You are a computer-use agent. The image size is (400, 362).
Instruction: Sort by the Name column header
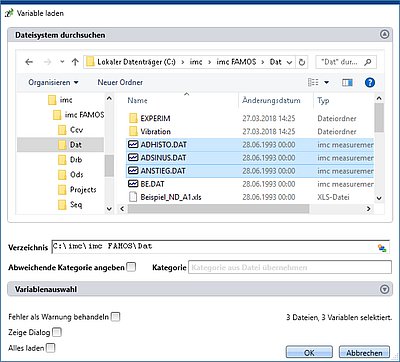(137, 100)
